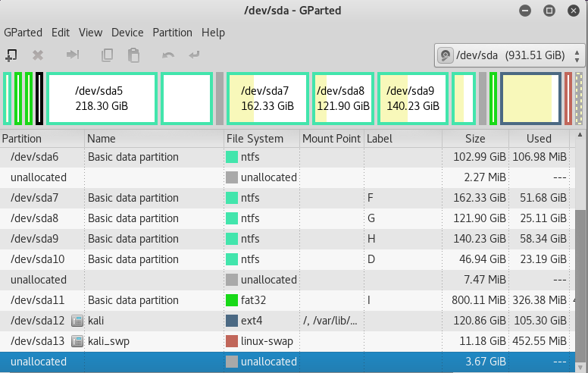The image size is (588, 373).
Task: Click the New partition toolbar icon
Action: [11, 55]
